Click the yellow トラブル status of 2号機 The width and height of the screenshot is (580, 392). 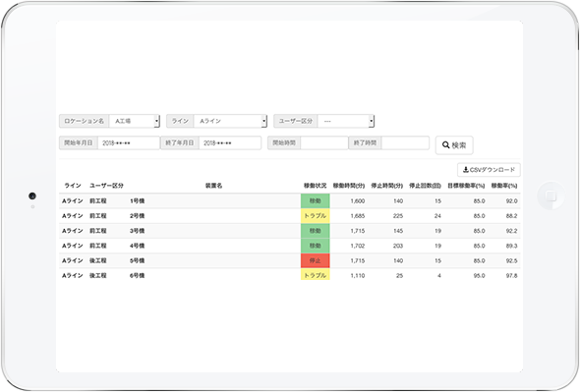pyautogui.click(x=316, y=216)
